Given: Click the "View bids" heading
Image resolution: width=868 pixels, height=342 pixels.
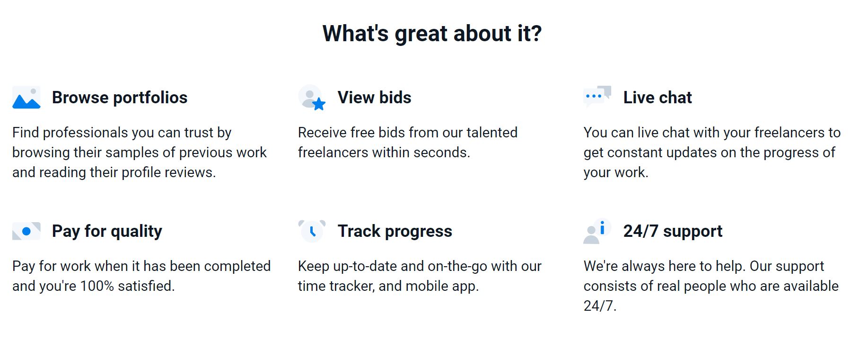Looking at the screenshot, I should click(375, 98).
